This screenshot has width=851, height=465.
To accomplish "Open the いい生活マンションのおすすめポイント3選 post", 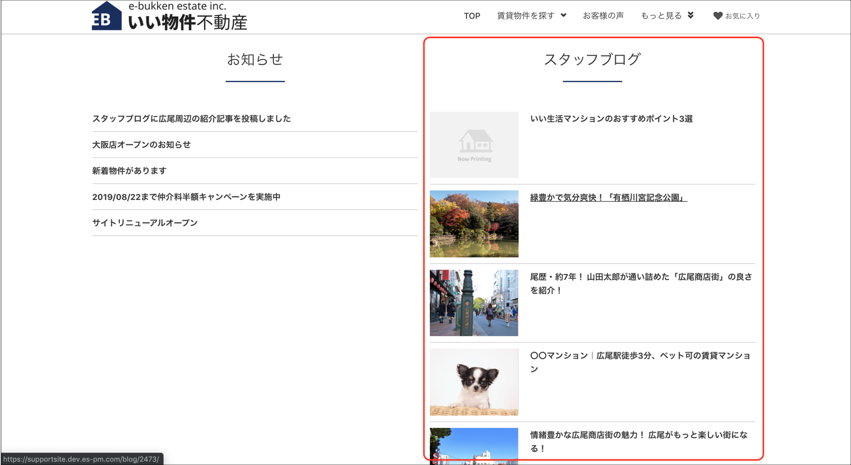I will point(611,119).
